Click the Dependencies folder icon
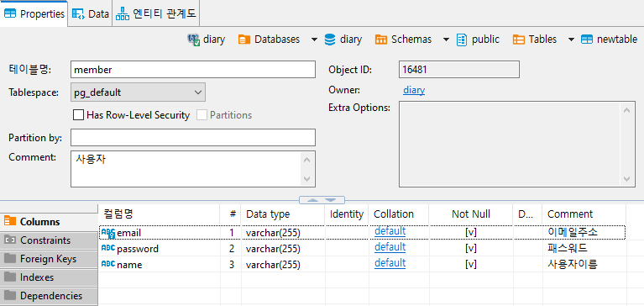 [x=10, y=295]
